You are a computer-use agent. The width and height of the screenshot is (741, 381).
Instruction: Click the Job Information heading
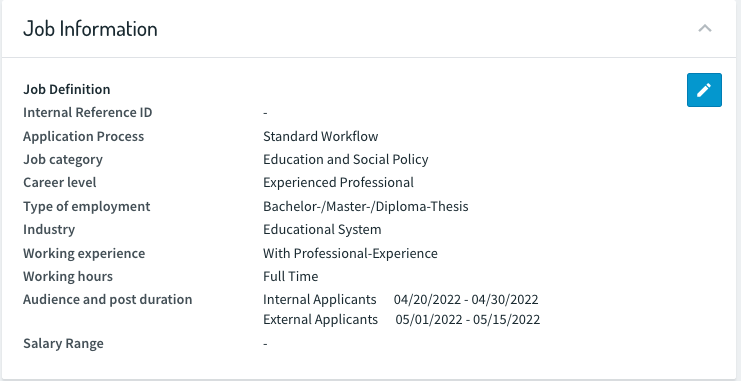tap(90, 29)
